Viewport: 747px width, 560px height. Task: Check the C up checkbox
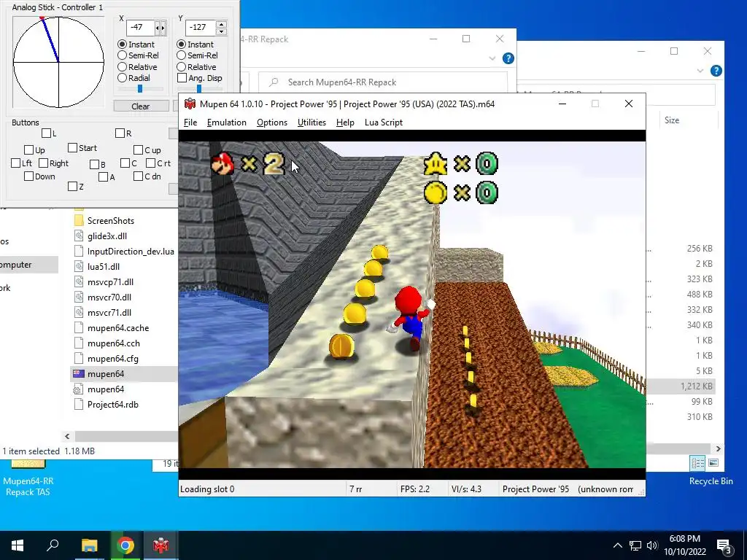coord(138,150)
